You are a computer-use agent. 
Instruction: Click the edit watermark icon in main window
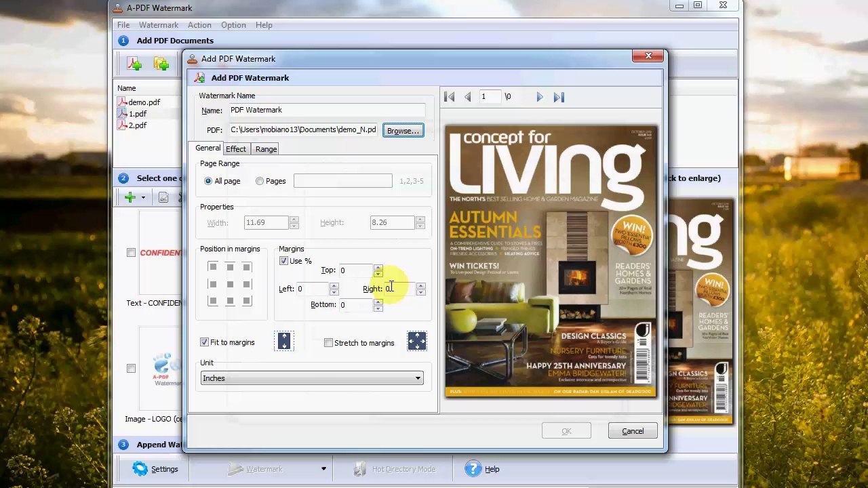tap(163, 197)
